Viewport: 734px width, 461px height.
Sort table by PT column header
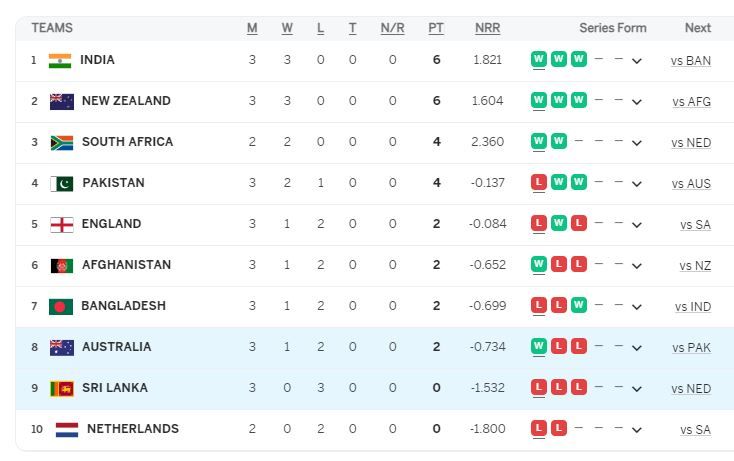pyautogui.click(x=436, y=28)
